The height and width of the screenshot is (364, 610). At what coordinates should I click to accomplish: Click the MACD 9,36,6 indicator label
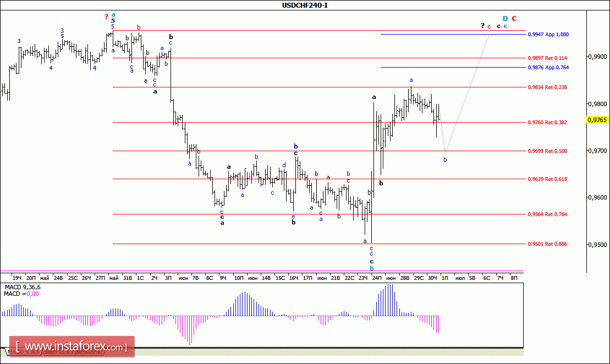point(23,288)
